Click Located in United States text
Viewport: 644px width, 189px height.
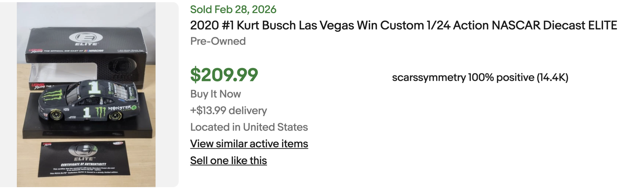[249, 127]
